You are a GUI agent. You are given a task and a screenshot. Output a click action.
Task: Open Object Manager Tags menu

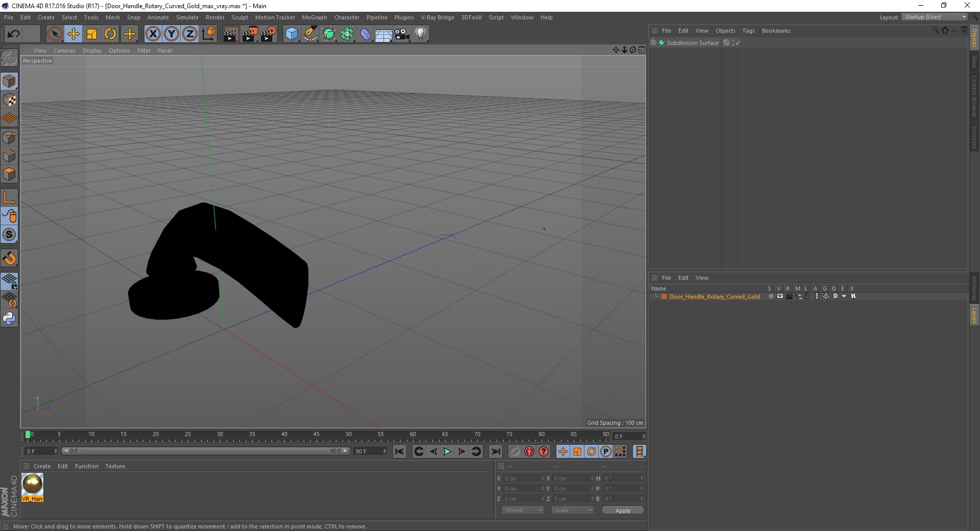748,31
